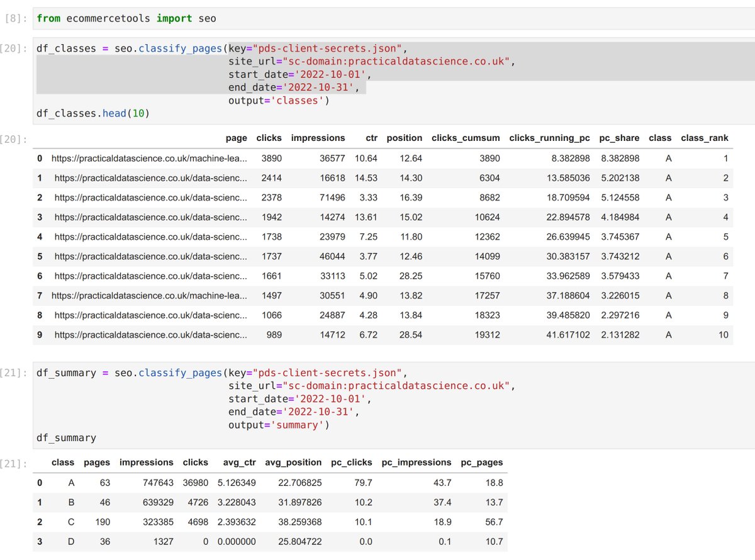The image size is (755, 560).
Task: Click the 'clicks_cumsum' column header
Action: 466,138
